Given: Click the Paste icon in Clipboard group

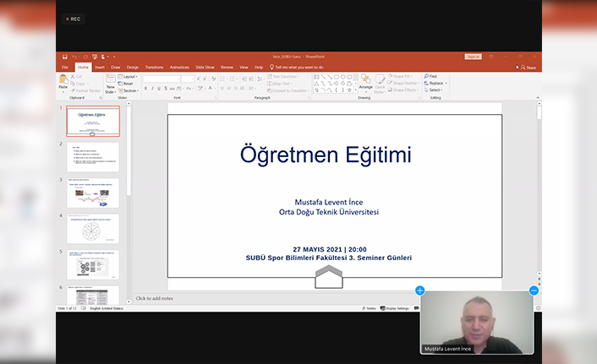Looking at the screenshot, I should [63, 81].
